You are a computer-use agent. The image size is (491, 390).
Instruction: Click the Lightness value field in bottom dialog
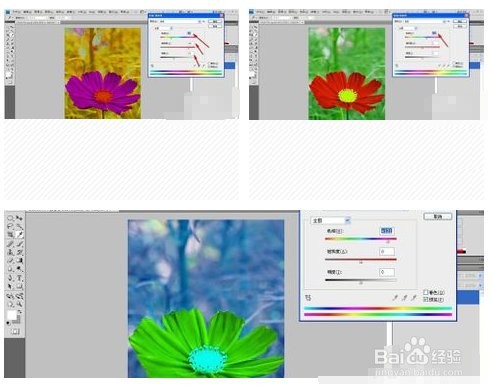(x=387, y=272)
